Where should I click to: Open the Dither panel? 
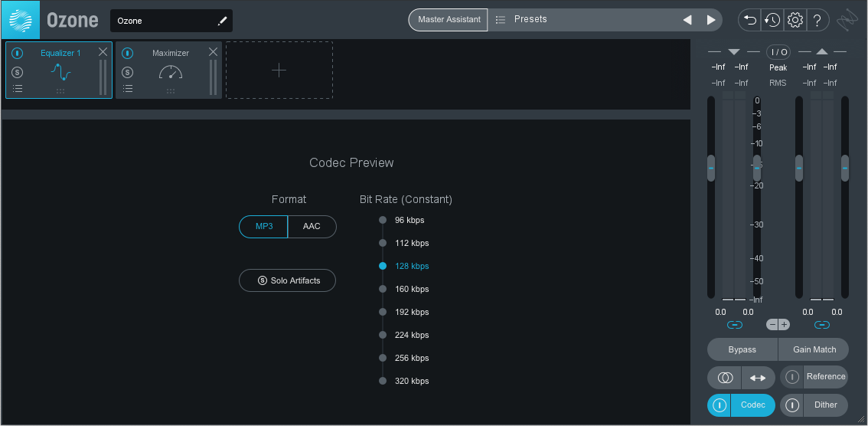[826, 405]
